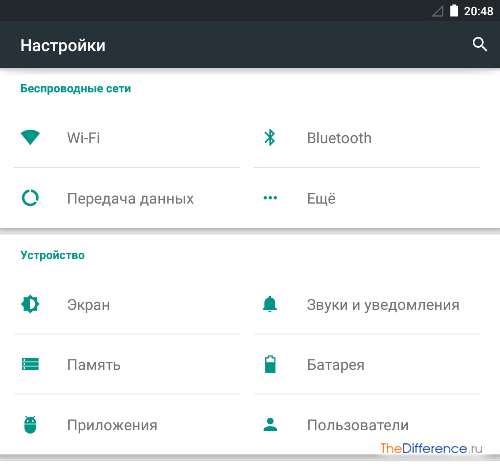The image size is (500, 466).
Task: Open Передача данных settings
Action: pos(127,198)
